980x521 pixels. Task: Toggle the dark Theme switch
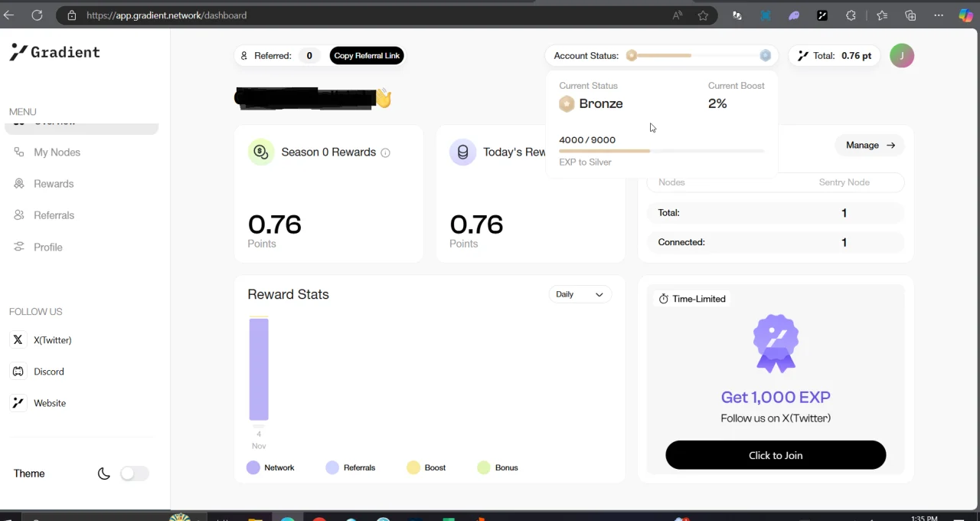[135, 473]
